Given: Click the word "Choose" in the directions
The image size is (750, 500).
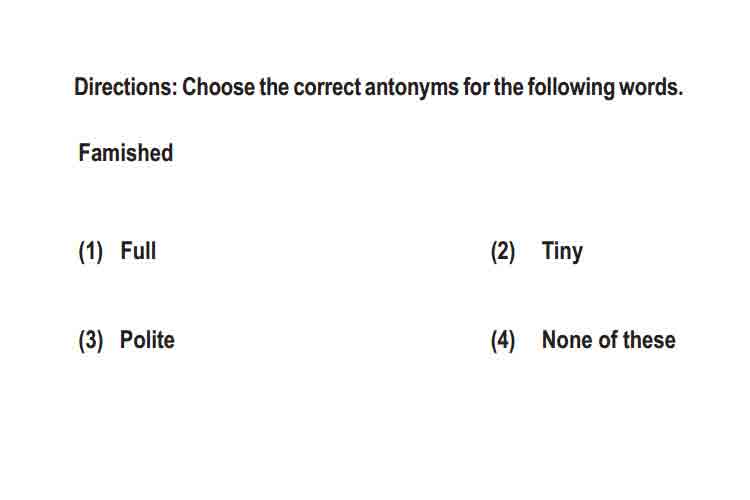Looking at the screenshot, I should pyautogui.click(x=218, y=87).
